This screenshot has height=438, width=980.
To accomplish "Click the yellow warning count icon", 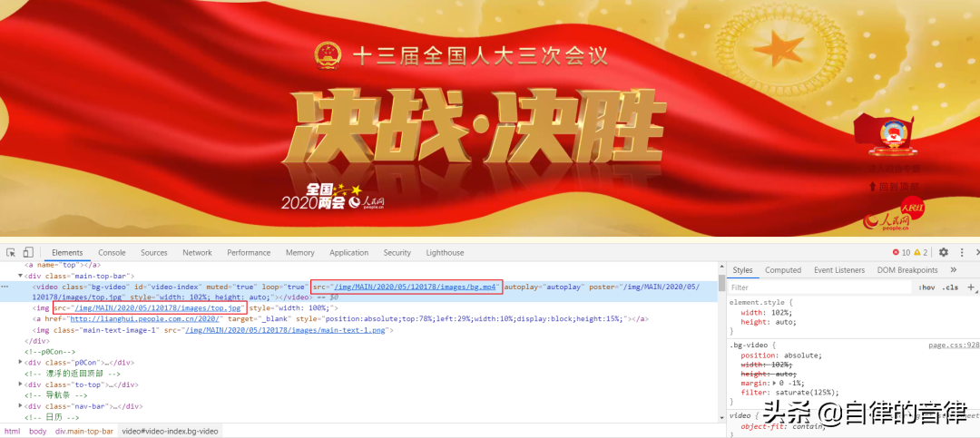I will 916,252.
